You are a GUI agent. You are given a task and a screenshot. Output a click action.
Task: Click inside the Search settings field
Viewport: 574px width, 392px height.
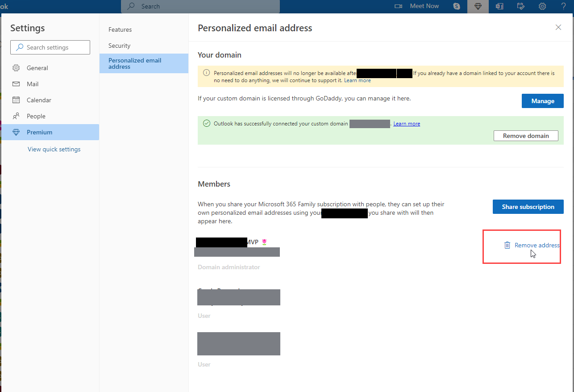49,47
